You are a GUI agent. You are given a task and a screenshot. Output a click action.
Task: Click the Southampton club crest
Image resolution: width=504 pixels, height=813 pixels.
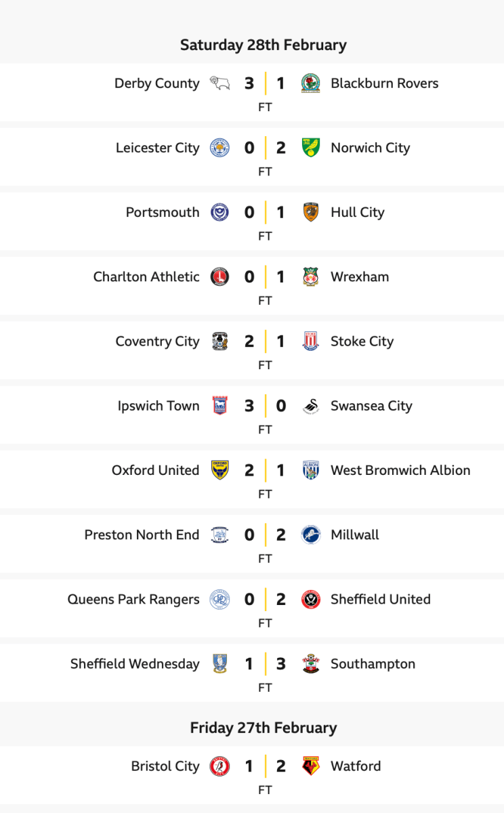[311, 664]
